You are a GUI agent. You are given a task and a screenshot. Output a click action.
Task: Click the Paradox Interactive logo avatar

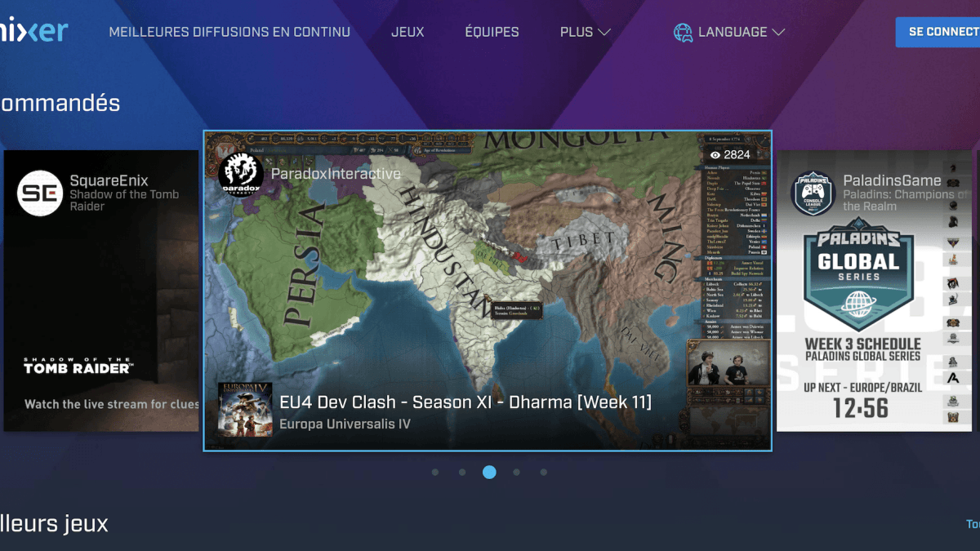point(241,174)
